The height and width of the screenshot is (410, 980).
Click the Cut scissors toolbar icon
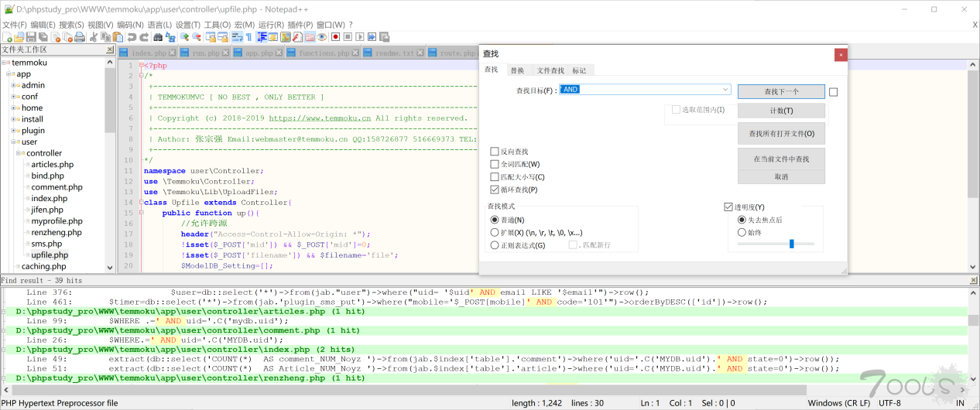tap(94, 37)
